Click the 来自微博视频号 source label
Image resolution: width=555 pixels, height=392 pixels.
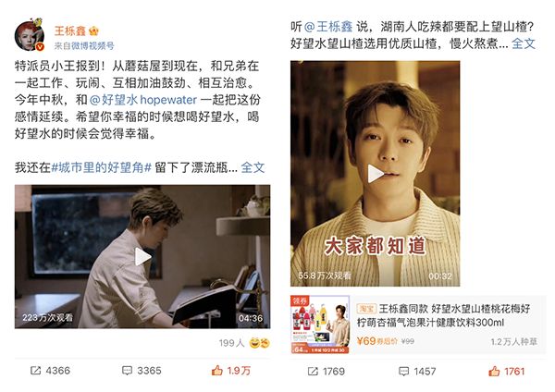click(x=84, y=45)
